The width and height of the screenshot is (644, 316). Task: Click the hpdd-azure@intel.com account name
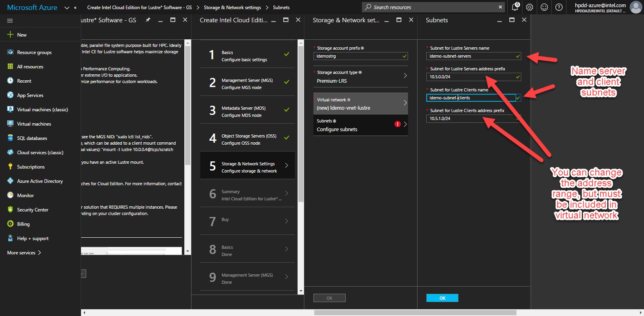tap(600, 5)
